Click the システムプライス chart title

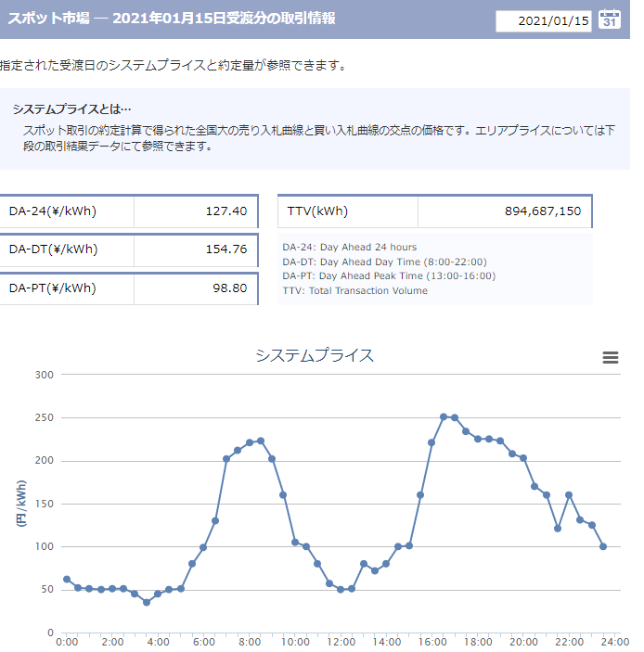(315, 355)
